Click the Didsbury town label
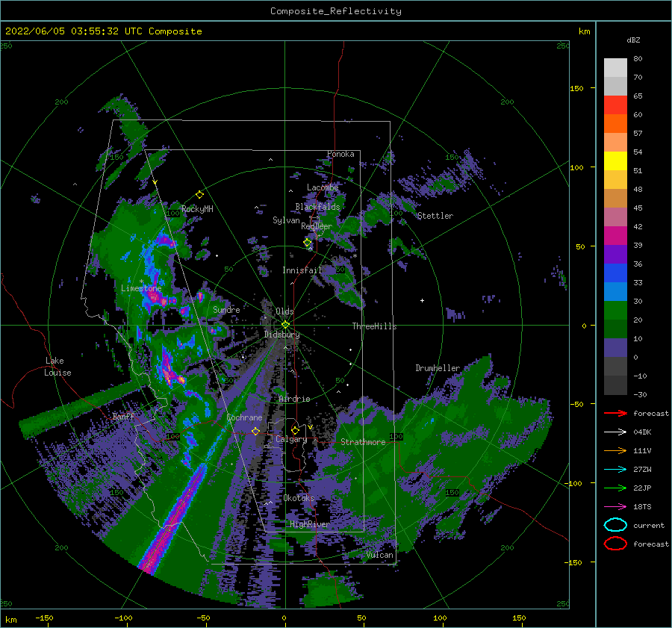 click(x=282, y=335)
